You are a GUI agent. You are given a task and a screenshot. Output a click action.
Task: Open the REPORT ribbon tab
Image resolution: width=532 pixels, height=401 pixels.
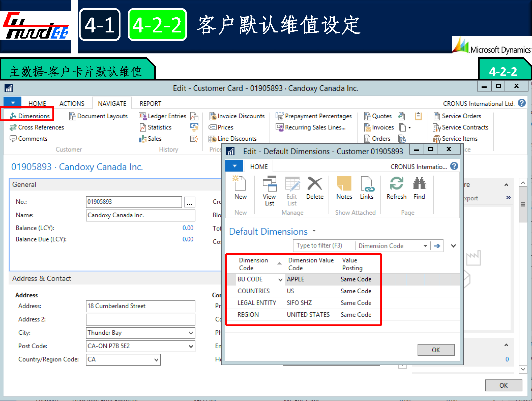150,103
